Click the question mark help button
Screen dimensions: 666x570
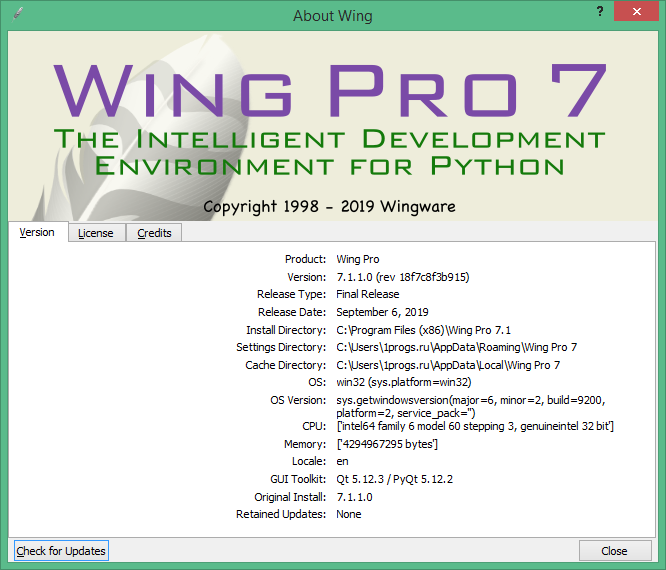pos(600,11)
